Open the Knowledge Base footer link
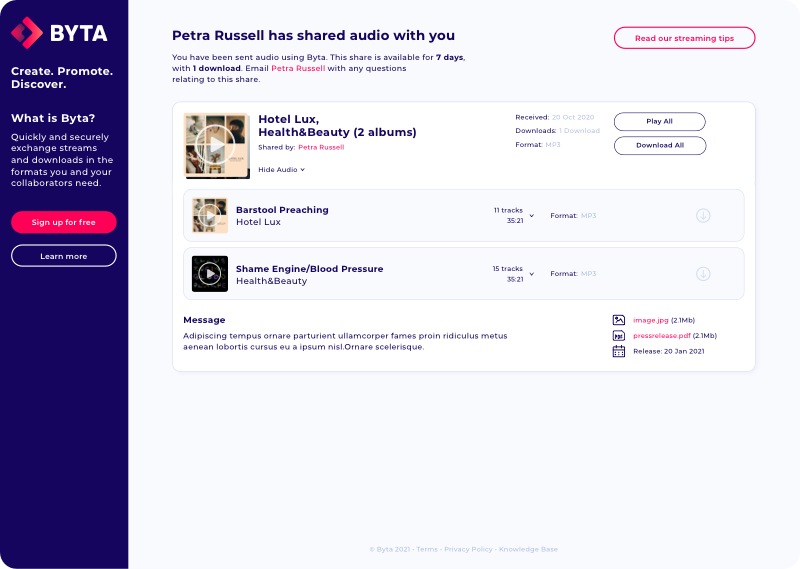Viewport: 800px width, 569px height. pyautogui.click(x=528, y=550)
